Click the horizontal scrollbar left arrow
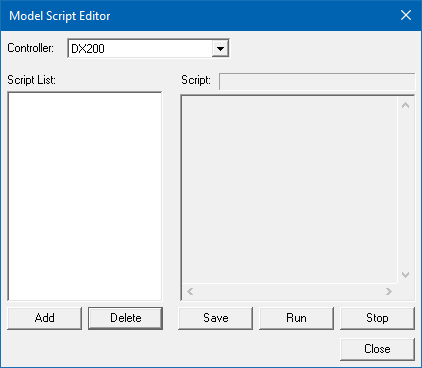Viewport: 422px width, 368px height. (190, 292)
